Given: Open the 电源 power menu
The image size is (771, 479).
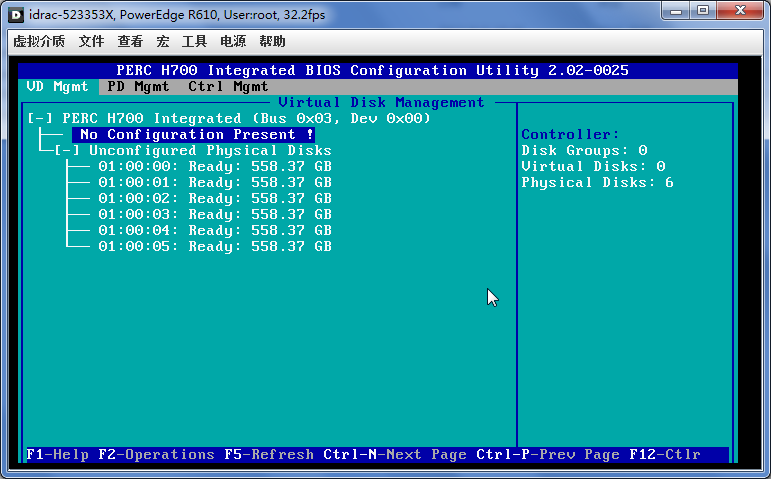Looking at the screenshot, I should 232,41.
